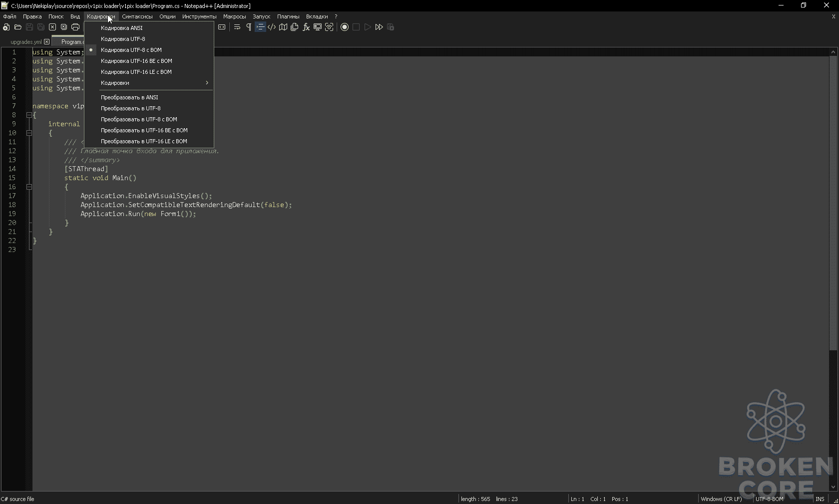Collapse the Main method fold at line 16

[29, 187]
